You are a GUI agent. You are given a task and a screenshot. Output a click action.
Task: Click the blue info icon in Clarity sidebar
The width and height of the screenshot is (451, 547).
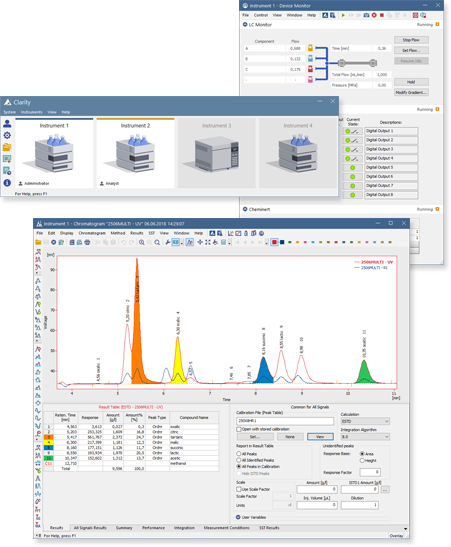click(7, 183)
